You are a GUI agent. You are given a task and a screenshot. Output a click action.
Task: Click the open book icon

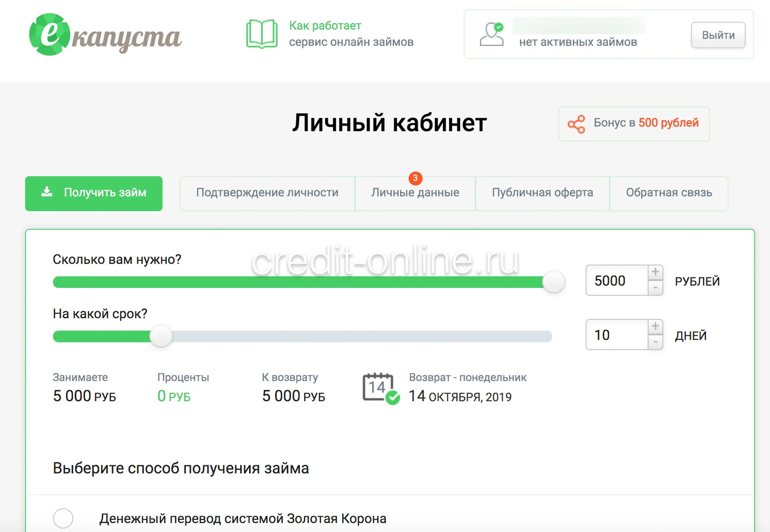coord(262,34)
